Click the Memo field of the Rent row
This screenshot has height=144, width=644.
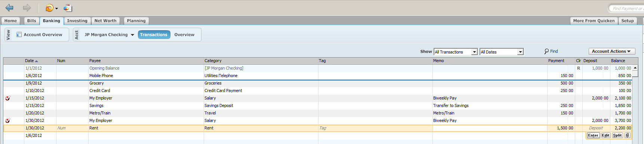(x=490, y=128)
